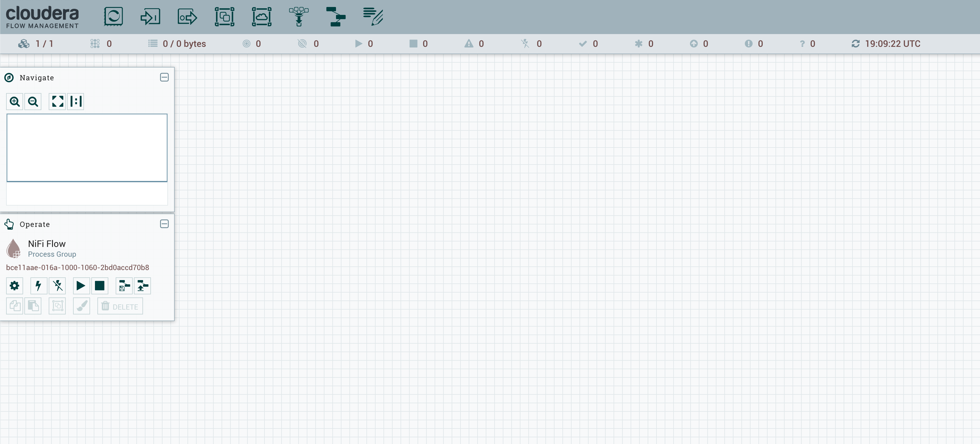Enable components using lightning icon

coord(38,286)
